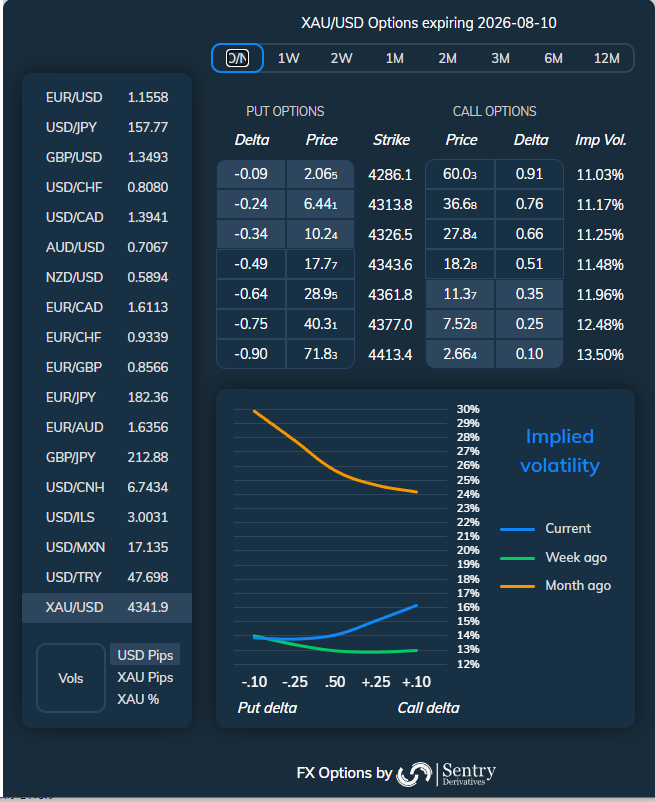Select the EUR/GBP row
Viewport: 655px width, 802px height.
(x=107, y=367)
